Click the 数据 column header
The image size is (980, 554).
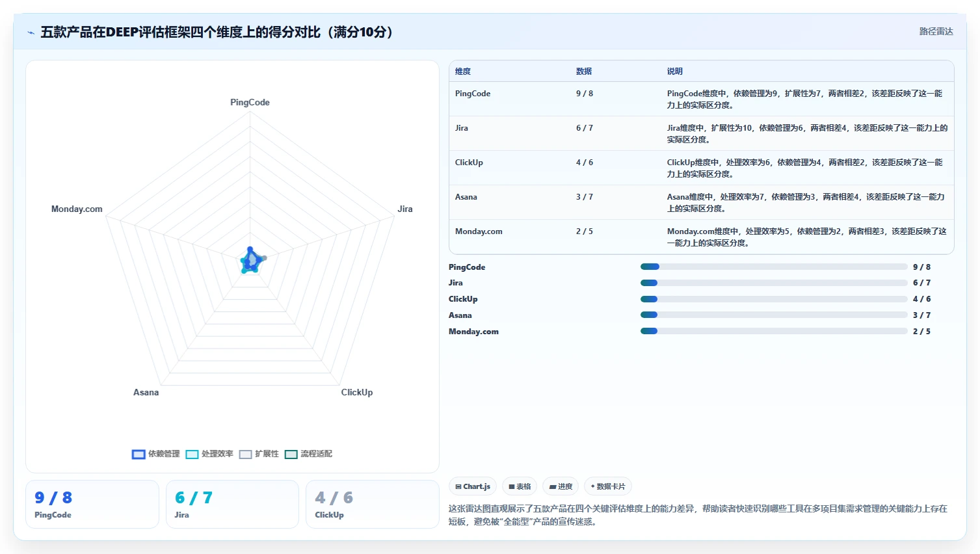[x=584, y=72]
